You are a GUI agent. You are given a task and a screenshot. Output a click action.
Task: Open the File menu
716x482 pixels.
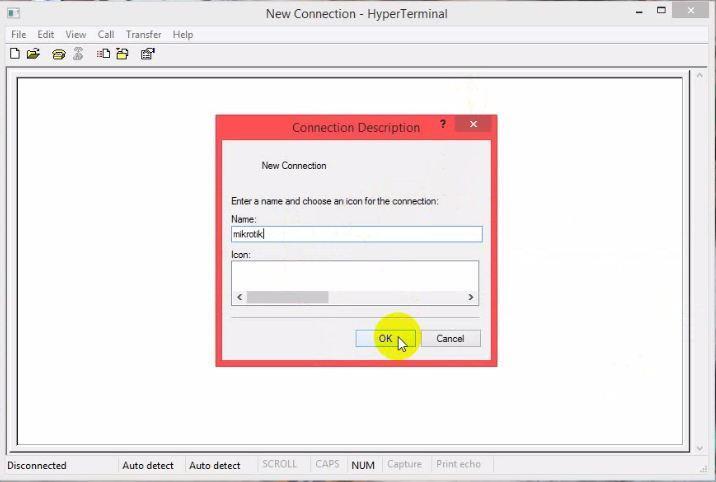tap(19, 35)
